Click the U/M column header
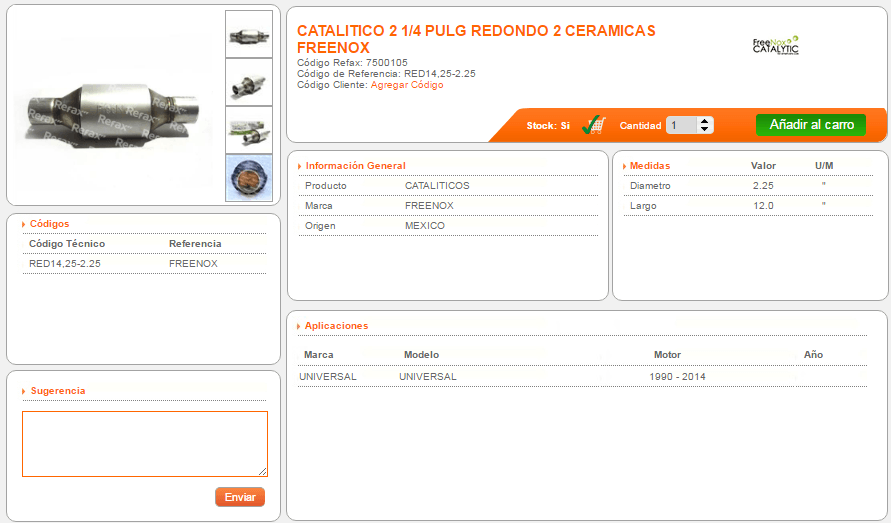891x523 pixels. [824, 166]
